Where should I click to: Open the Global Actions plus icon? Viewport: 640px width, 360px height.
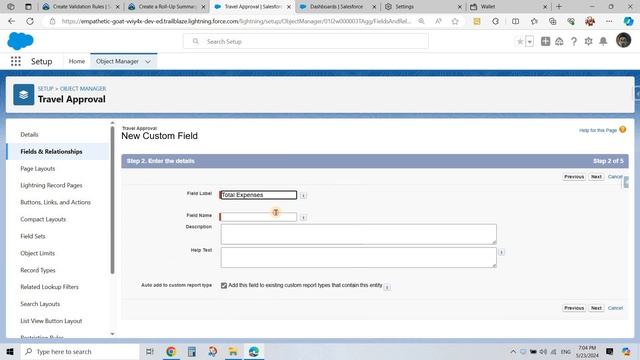545,41
